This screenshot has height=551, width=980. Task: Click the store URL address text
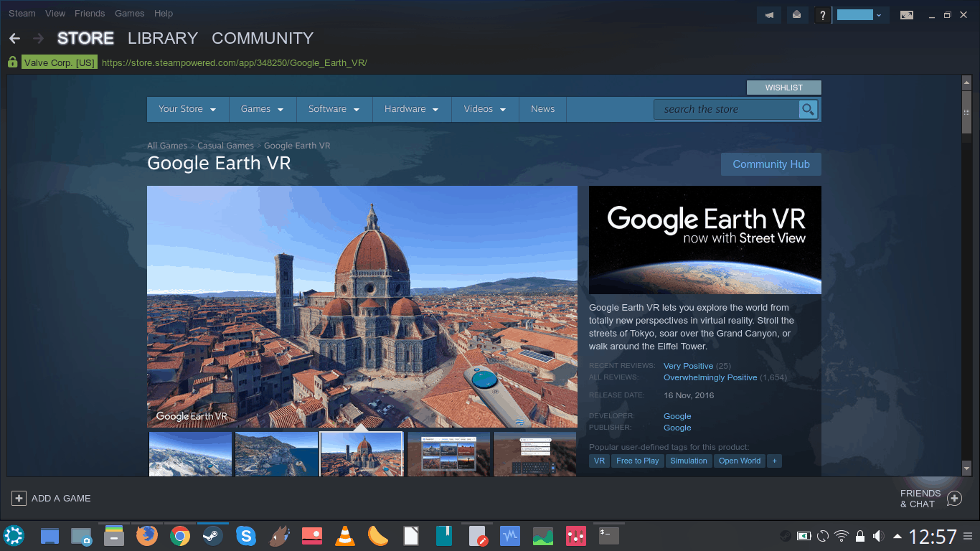coord(235,63)
